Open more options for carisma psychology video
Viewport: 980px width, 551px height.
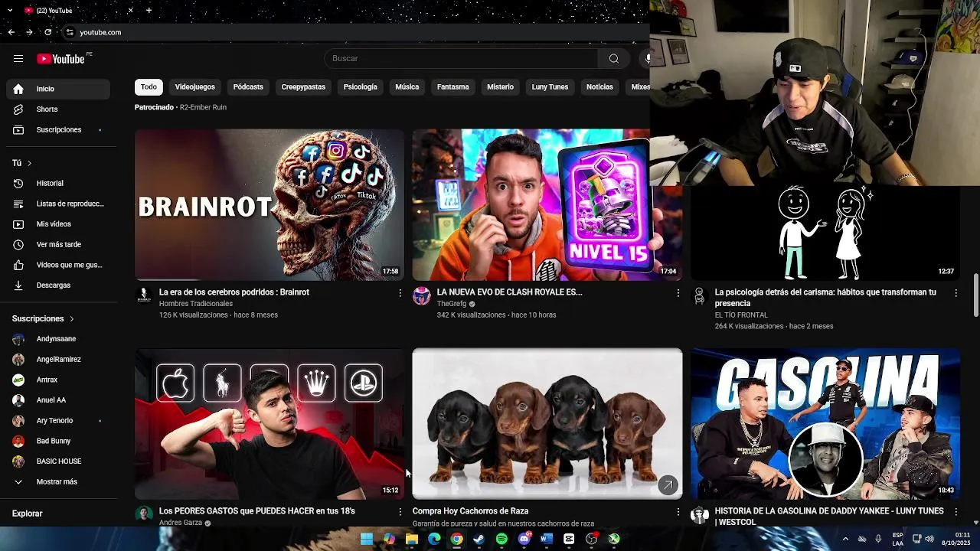point(955,293)
